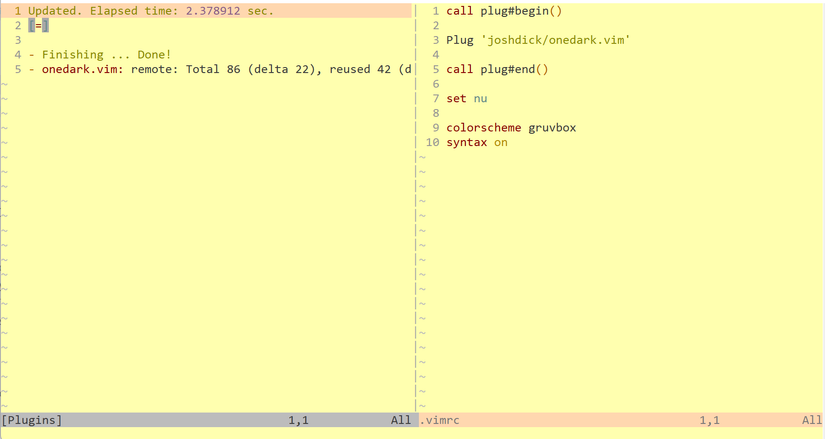Click cursor position '1,1' in .vimrc status line

pos(709,420)
